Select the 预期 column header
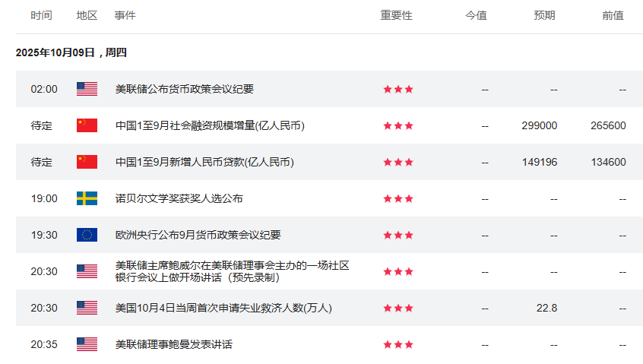 coord(544,15)
